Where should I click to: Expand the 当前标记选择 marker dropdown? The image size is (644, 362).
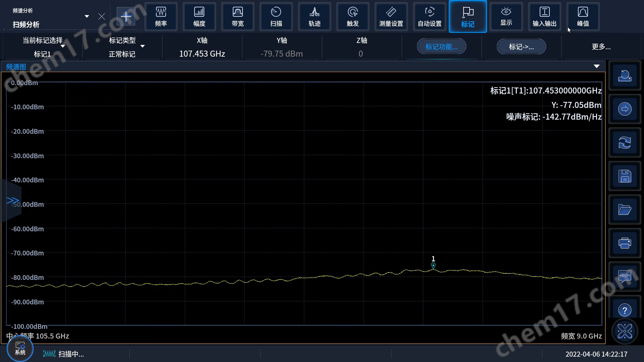63,46
